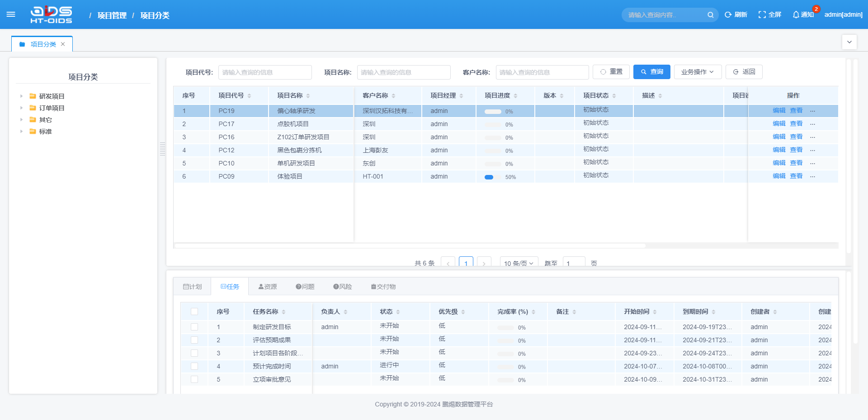Expand the 研发项目 tree node

(21, 96)
